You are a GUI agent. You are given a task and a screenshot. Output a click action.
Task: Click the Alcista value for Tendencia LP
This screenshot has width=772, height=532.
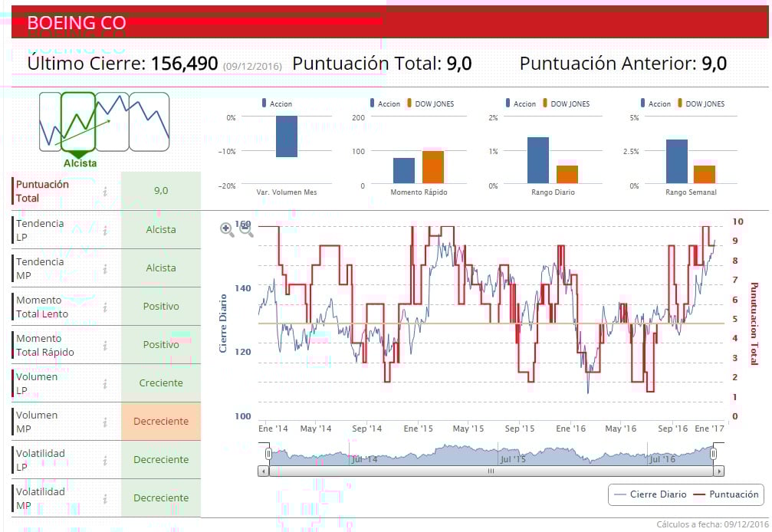pos(161,229)
